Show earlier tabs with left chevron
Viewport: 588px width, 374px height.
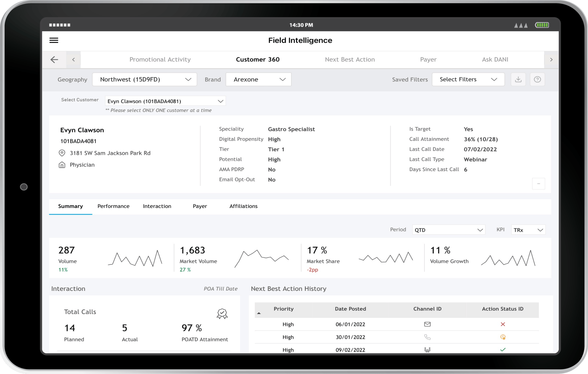73,60
